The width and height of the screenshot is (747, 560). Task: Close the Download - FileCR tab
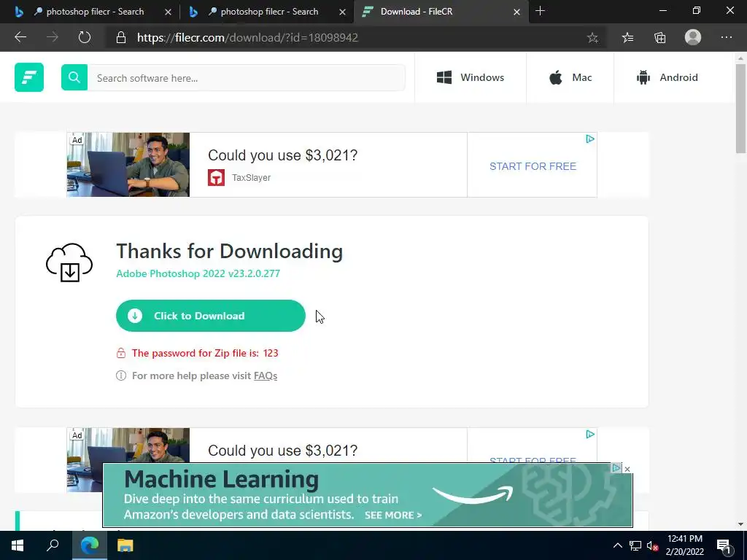point(516,12)
